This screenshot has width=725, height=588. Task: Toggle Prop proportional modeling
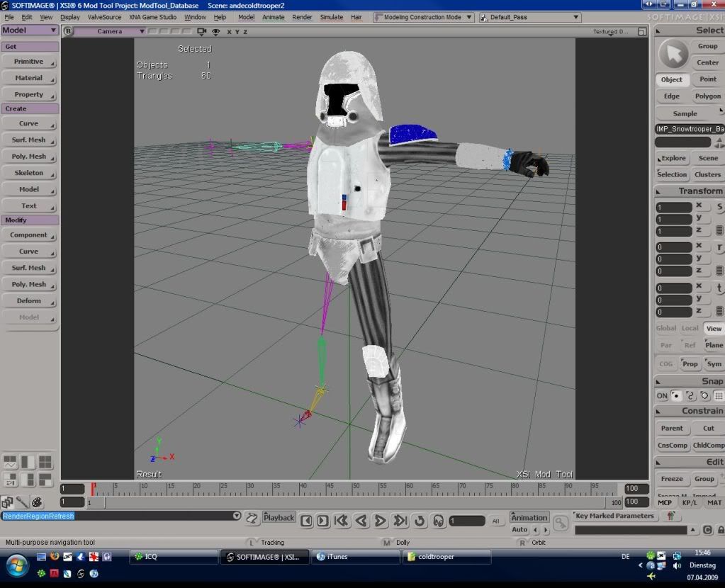pos(690,364)
